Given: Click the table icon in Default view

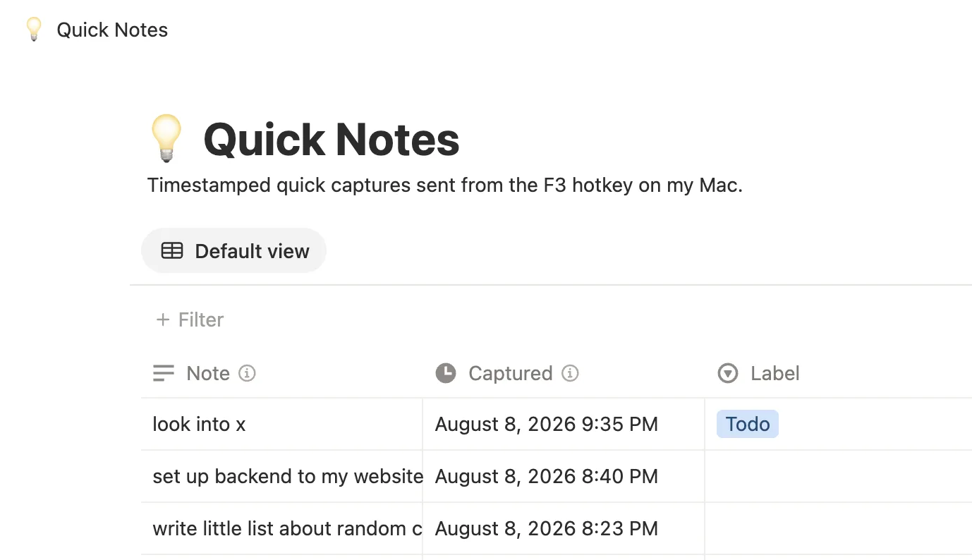Looking at the screenshot, I should coord(172,250).
